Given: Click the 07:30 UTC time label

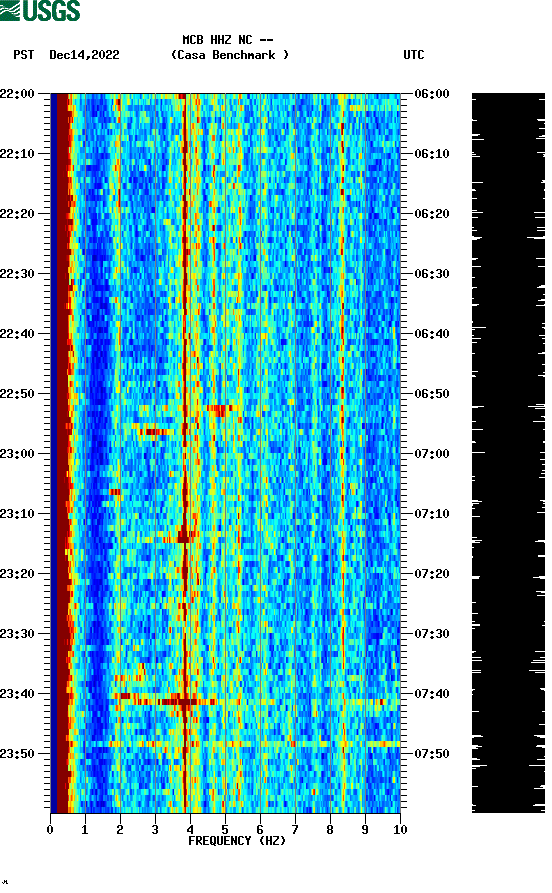Looking at the screenshot, I should (x=432, y=634).
